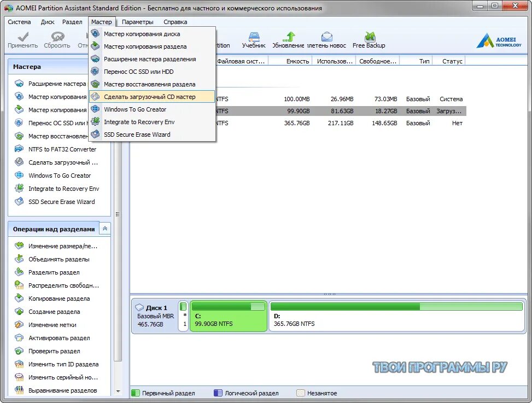
Task: Click the sidebar Создание раздела icon
Action: click(x=19, y=312)
